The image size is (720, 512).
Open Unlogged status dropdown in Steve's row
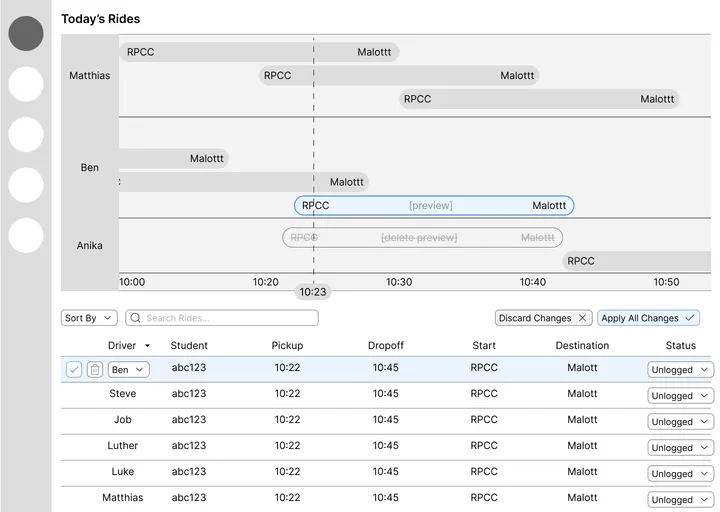681,396
